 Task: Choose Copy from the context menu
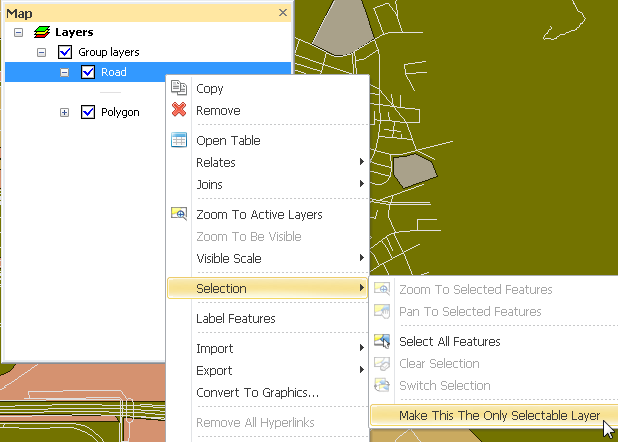[268, 89]
